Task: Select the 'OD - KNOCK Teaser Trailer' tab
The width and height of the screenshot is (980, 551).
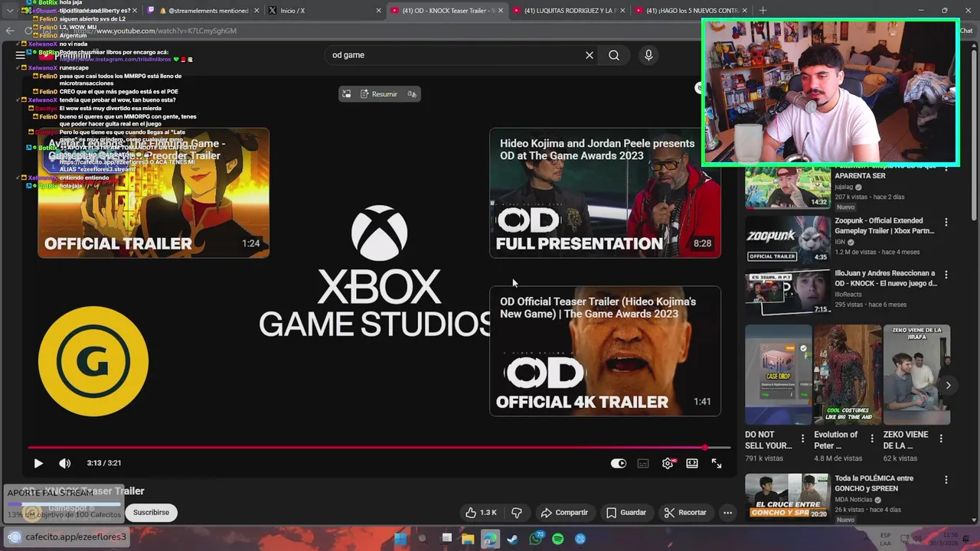Action: 446,11
